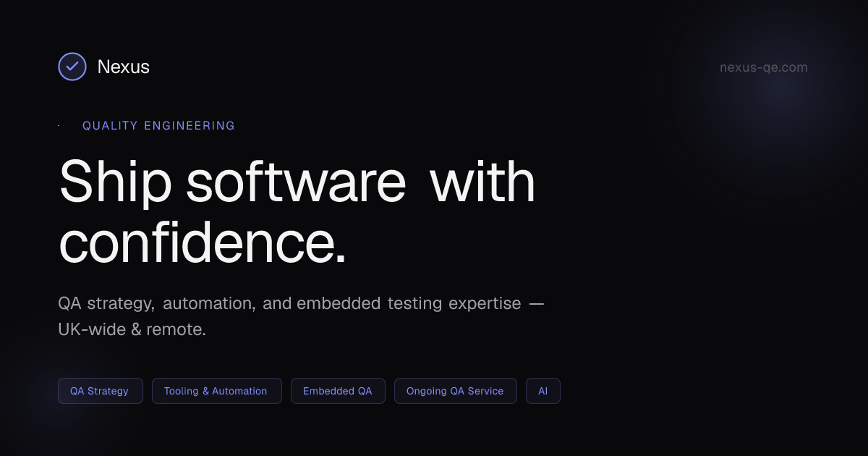Click the Nexus brand name
868x456 pixels.
tap(123, 67)
